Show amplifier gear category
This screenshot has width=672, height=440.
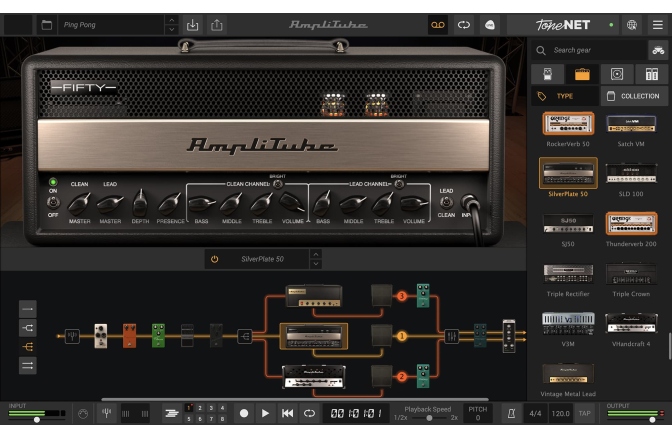coord(582,74)
